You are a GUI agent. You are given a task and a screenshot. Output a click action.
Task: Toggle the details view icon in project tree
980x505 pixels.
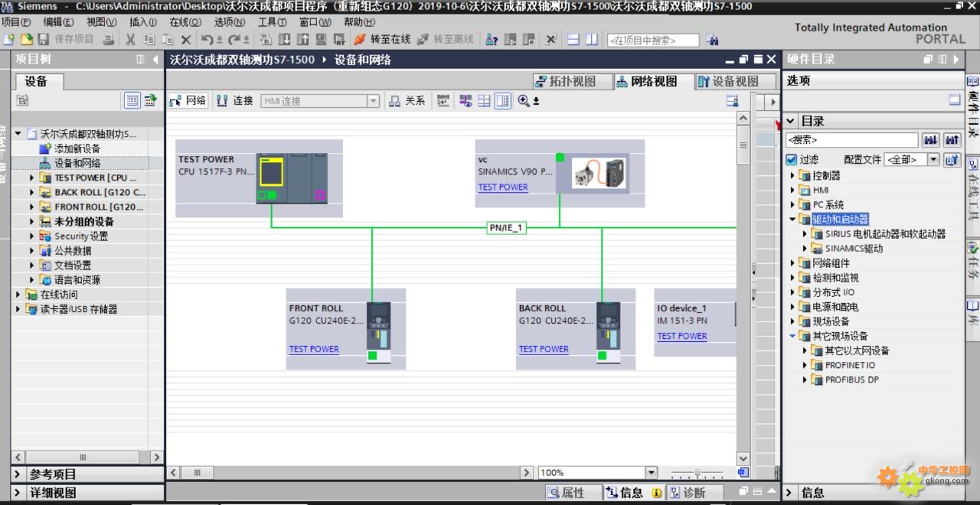point(132,100)
